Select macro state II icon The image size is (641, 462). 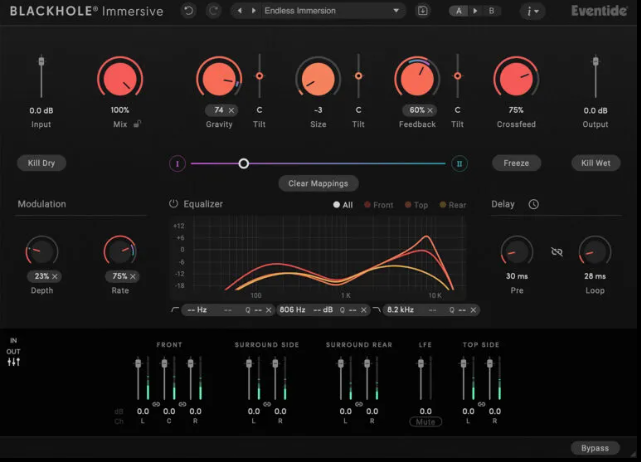459,164
